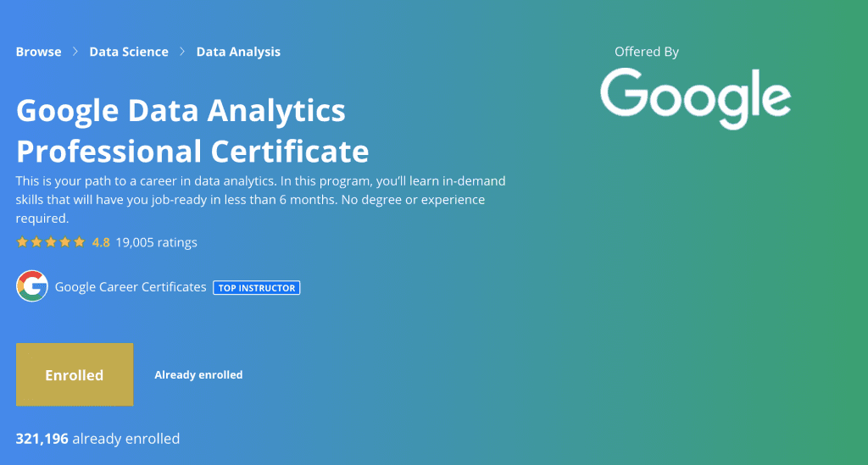Open the 19,005 ratings count
The height and width of the screenshot is (465, 868).
click(x=156, y=242)
